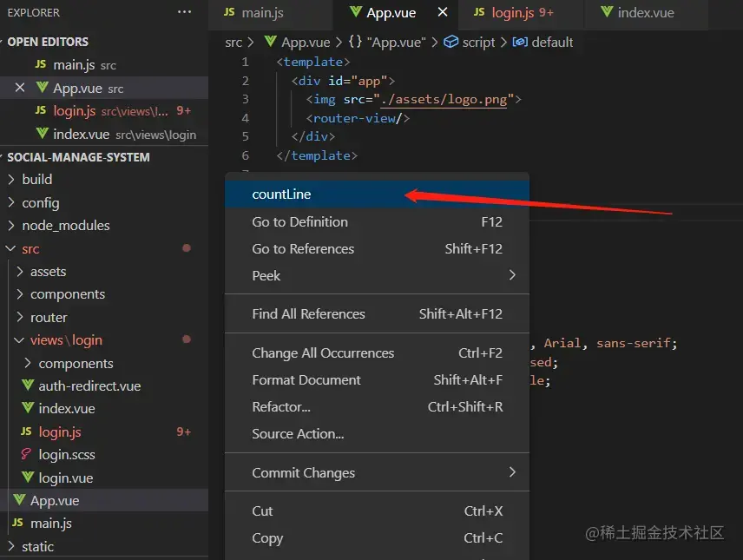Click the Sass icon beside login.scss
Screen dimensions: 743x560
pos(27,454)
